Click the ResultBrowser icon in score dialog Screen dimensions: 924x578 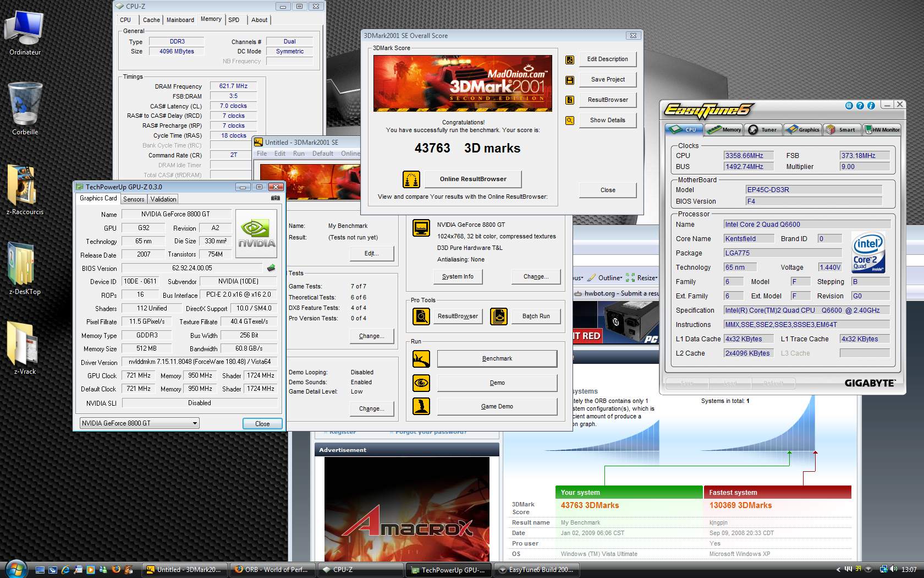(570, 100)
